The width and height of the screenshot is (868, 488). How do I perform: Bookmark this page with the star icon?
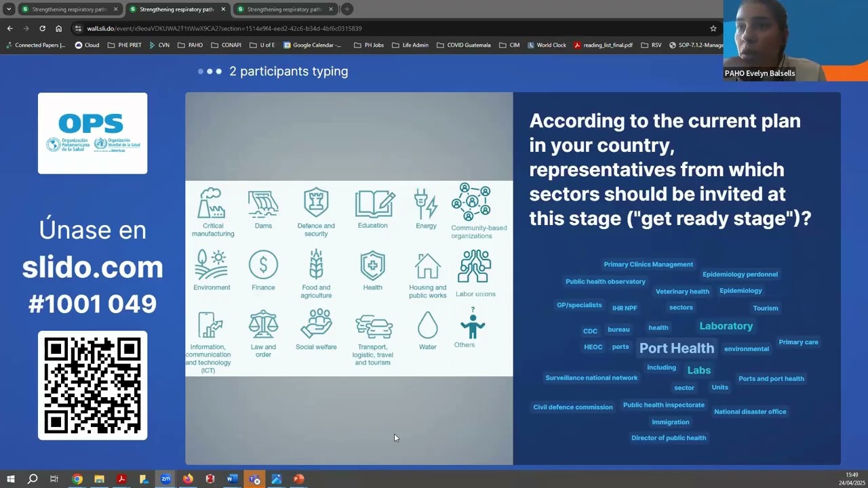coord(713,28)
